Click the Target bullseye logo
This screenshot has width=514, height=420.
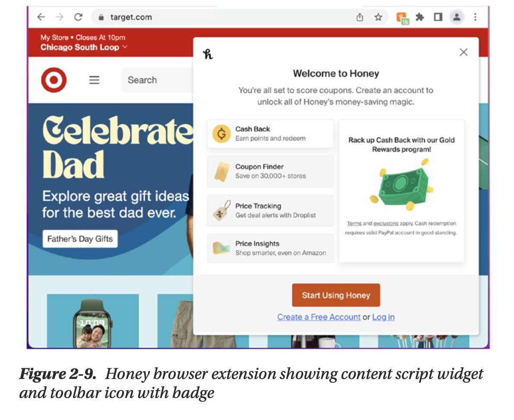54,80
